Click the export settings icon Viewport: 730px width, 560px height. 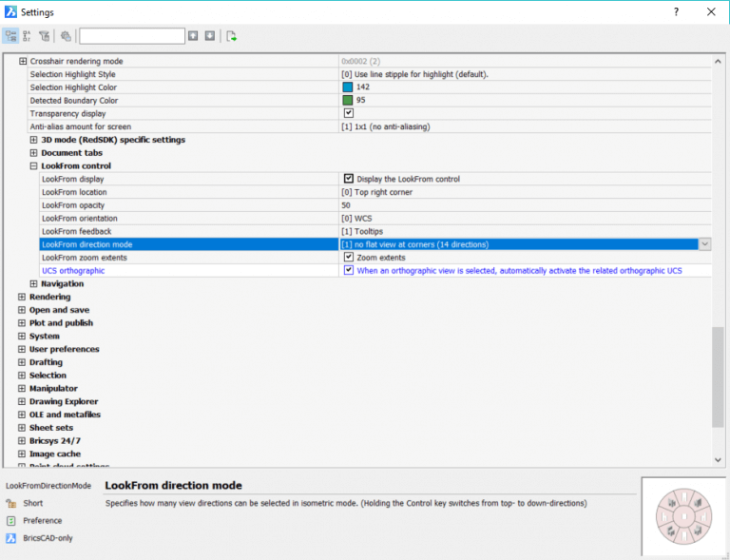(x=231, y=36)
